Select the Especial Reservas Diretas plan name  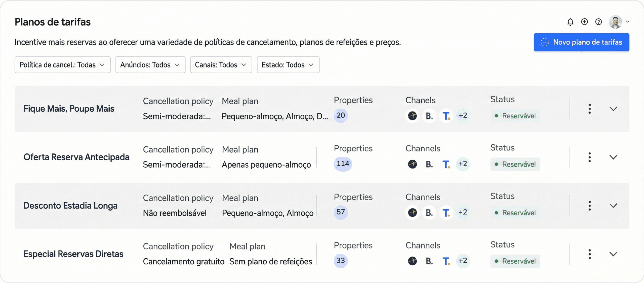(73, 254)
